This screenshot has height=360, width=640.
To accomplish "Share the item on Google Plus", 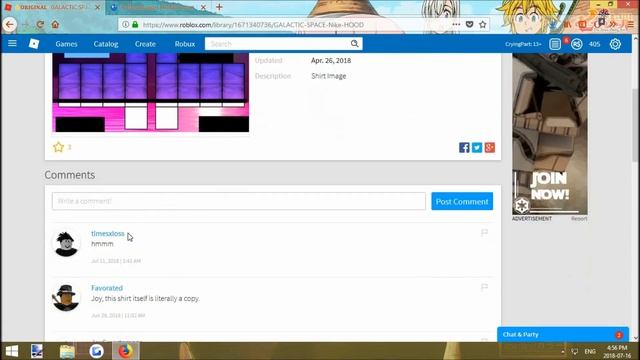I will [490, 147].
